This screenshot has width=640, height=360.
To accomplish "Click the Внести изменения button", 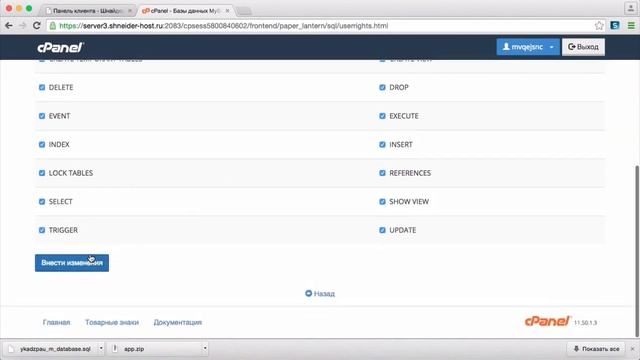I will click(x=72, y=263).
